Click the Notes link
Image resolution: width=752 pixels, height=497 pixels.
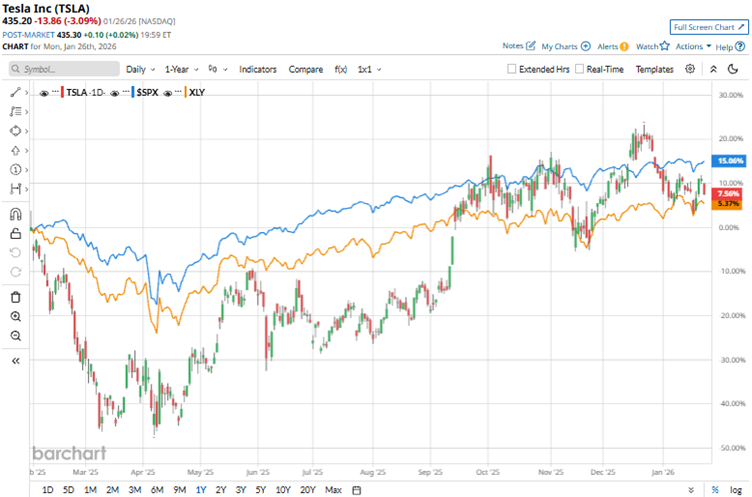click(x=513, y=46)
